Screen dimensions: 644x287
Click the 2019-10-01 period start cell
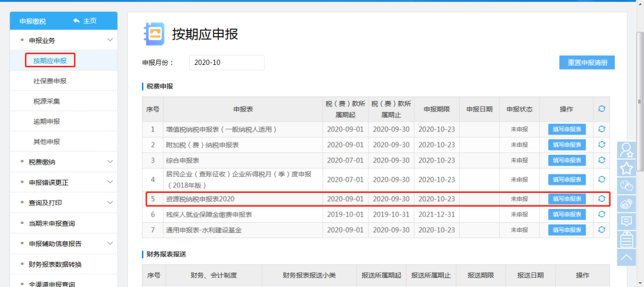pos(345,214)
